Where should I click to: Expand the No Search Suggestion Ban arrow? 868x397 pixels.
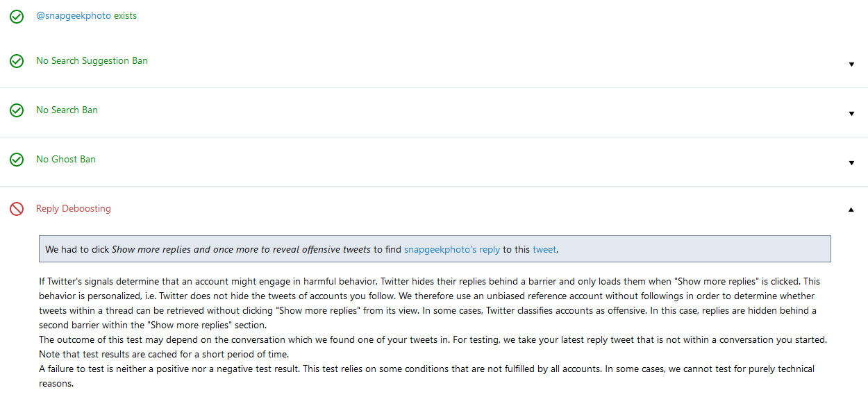[851, 65]
